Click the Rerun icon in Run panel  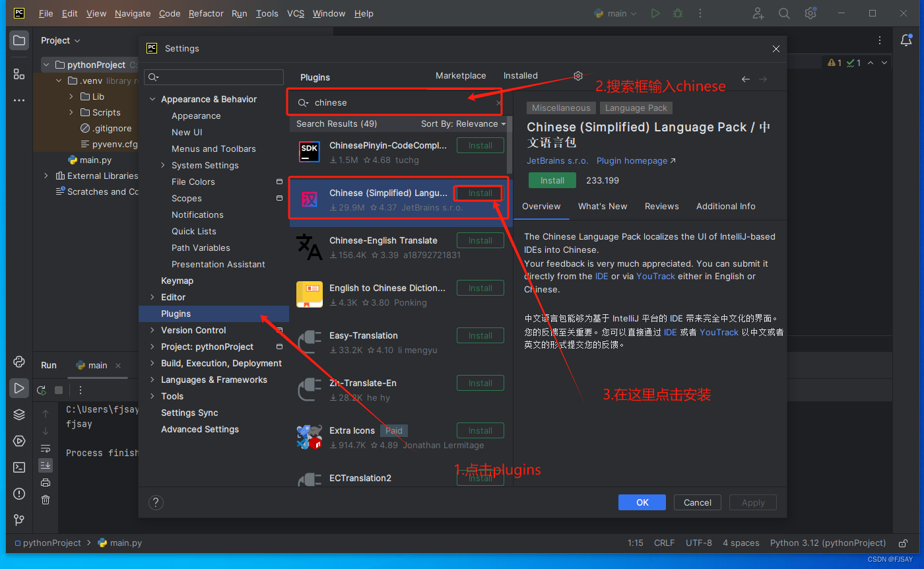pos(41,390)
